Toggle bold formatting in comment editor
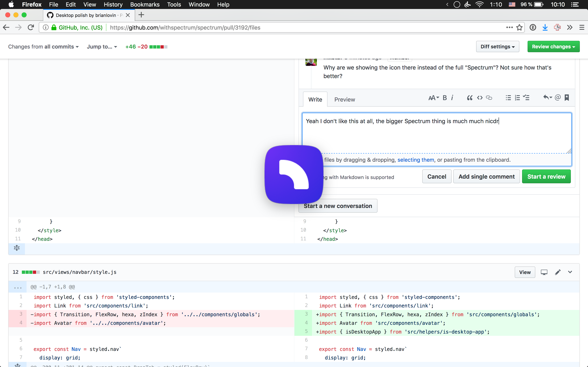The image size is (588, 367). click(x=445, y=98)
